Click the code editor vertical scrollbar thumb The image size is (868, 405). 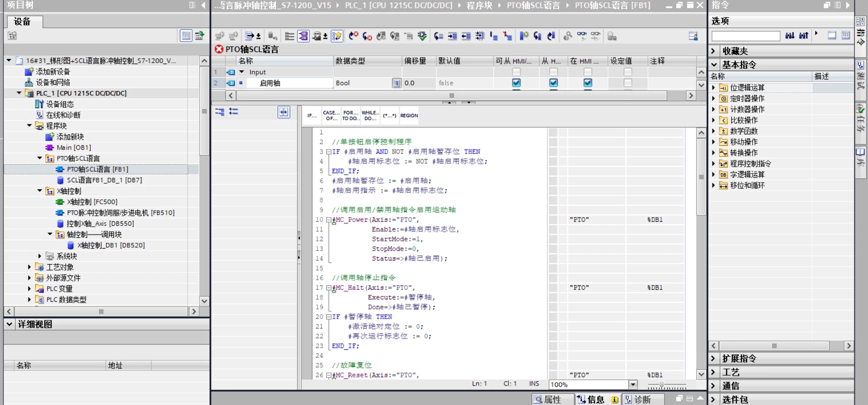coord(701,176)
